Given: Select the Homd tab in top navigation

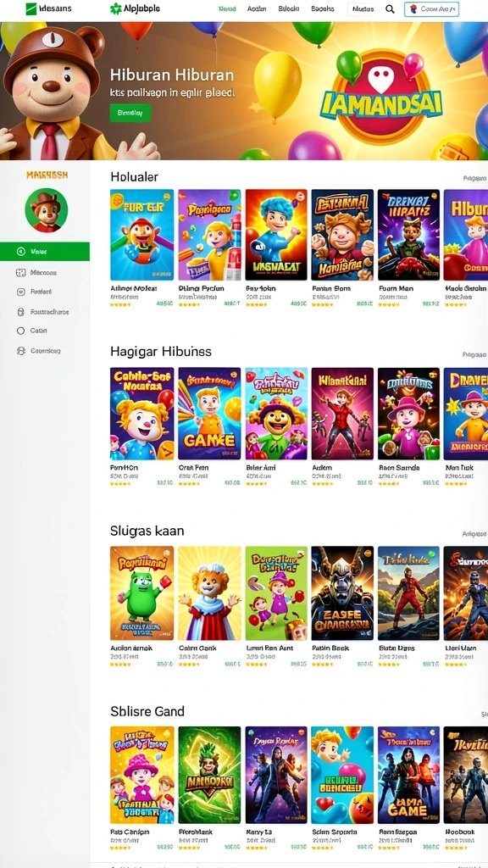Looking at the screenshot, I should [227, 8].
